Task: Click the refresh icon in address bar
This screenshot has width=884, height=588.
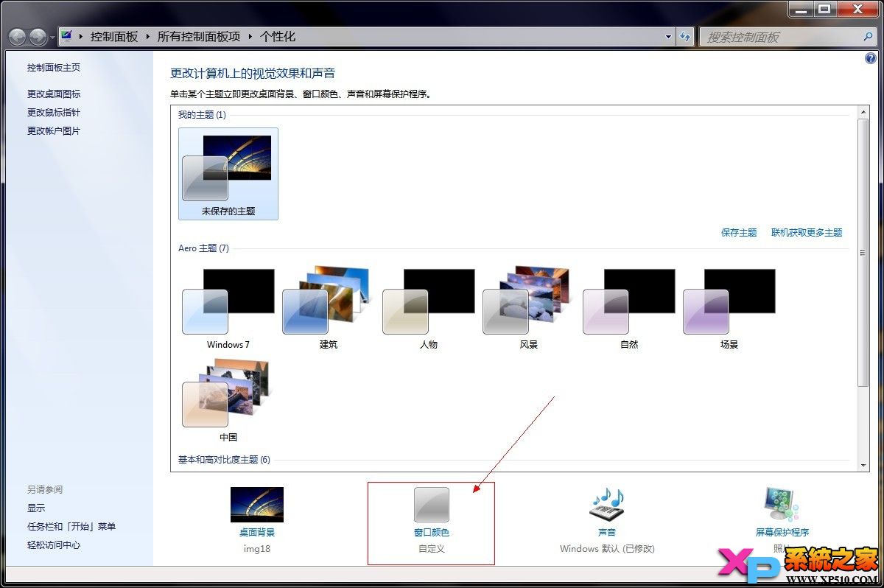Action: pyautogui.click(x=686, y=35)
